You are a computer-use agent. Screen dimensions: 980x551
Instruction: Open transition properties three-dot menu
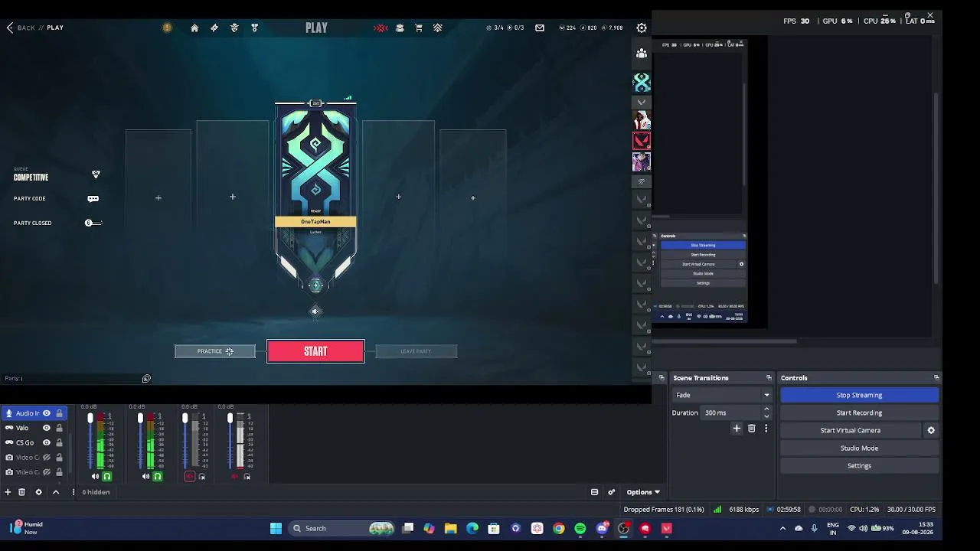[766, 429]
